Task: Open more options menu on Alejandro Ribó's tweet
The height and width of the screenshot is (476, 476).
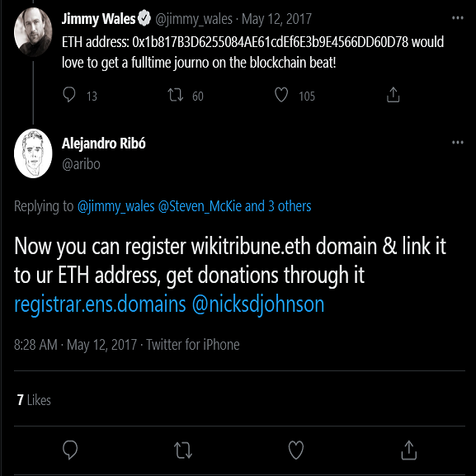Action: (458, 143)
